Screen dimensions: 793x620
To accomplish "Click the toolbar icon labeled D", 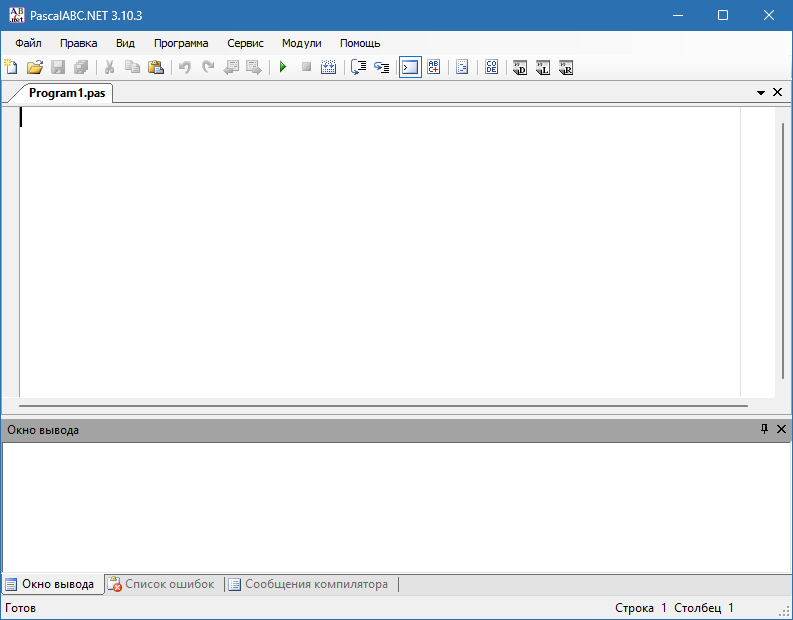I will [x=520, y=67].
